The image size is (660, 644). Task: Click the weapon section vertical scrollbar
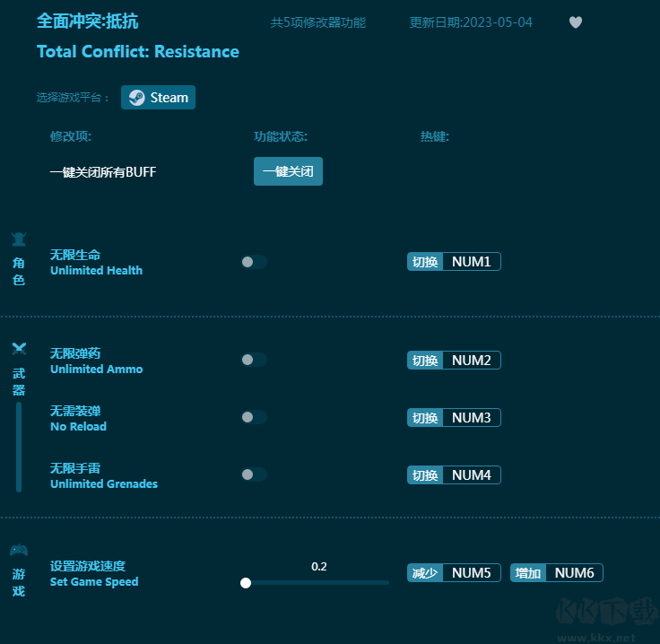tap(19, 447)
